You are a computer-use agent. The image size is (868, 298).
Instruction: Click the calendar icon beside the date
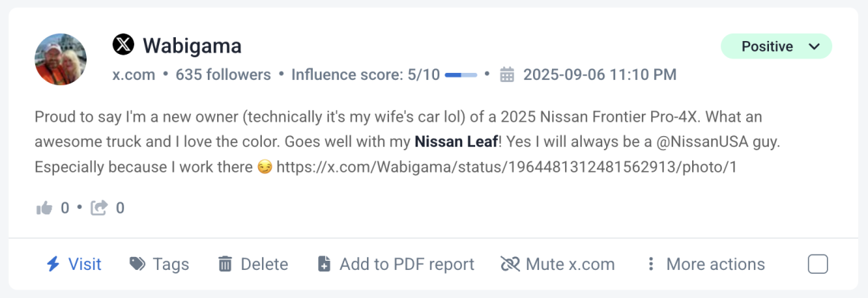(507, 74)
